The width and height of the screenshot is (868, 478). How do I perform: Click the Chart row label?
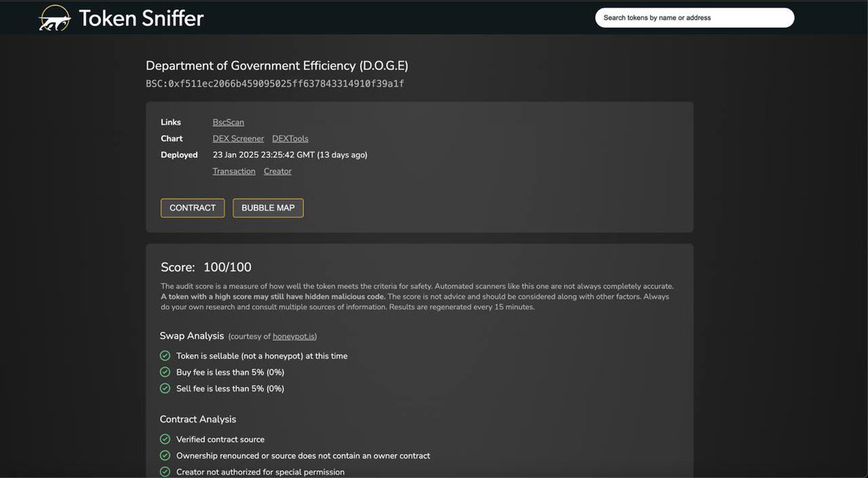tap(171, 138)
